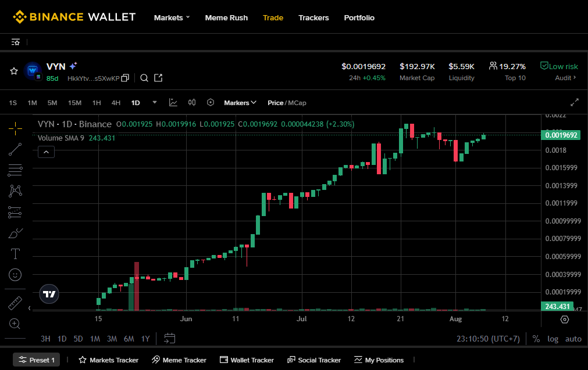Image resolution: width=588 pixels, height=370 pixels.
Task: Toggle percentage scale mode
Action: tap(536, 339)
